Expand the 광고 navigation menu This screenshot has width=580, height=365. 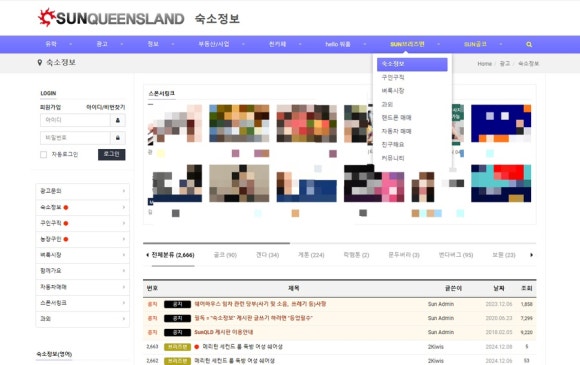[x=102, y=44]
